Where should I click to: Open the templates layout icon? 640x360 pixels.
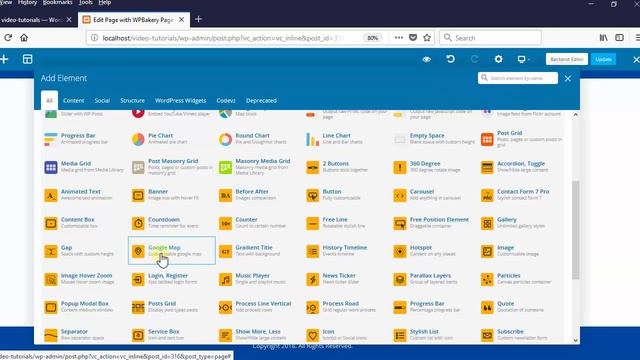pyautogui.click(x=27, y=59)
